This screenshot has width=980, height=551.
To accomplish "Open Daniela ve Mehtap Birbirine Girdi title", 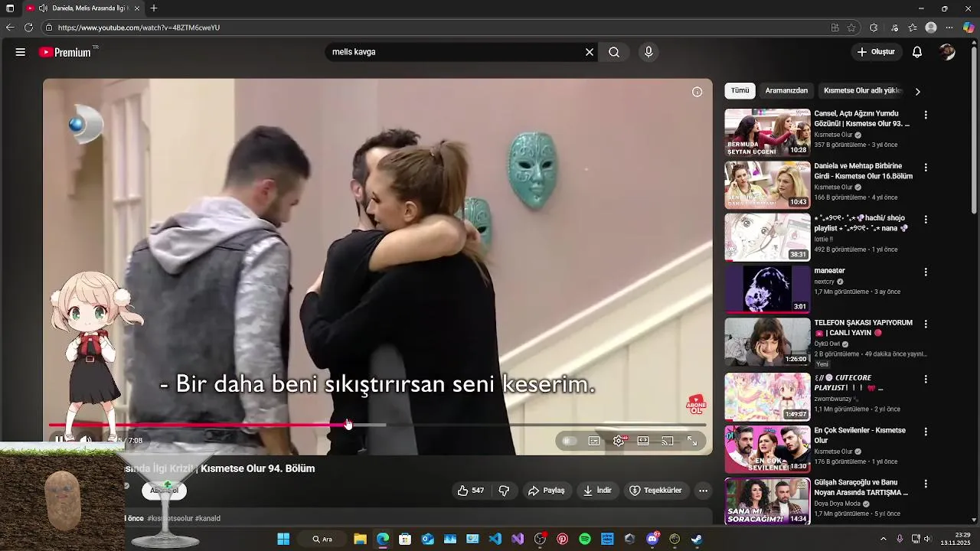I will [x=863, y=171].
